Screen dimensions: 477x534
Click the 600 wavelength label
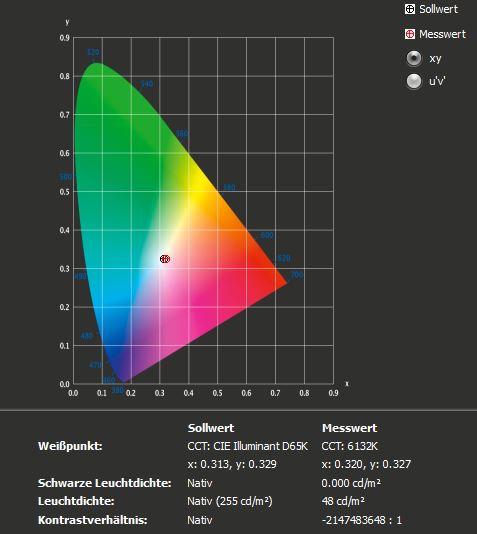pyautogui.click(x=267, y=235)
